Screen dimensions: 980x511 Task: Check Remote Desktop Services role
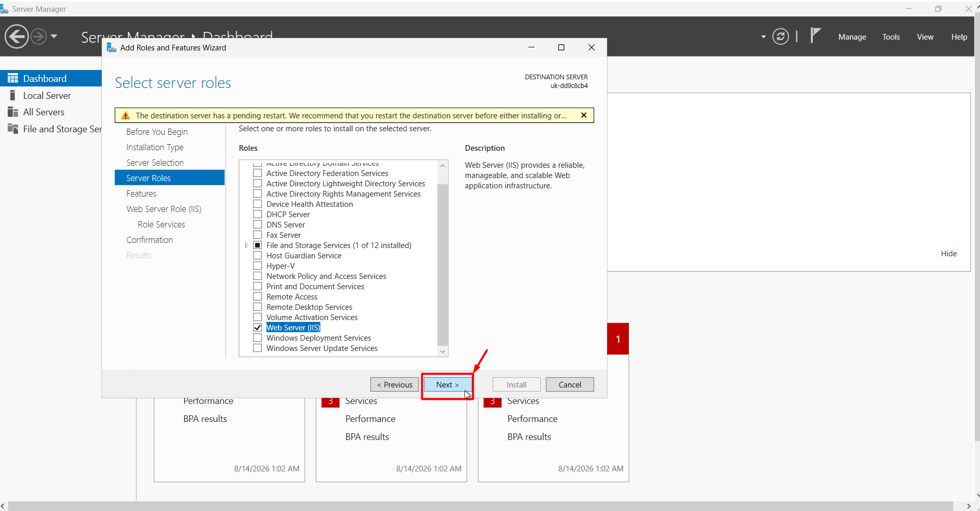coord(258,307)
